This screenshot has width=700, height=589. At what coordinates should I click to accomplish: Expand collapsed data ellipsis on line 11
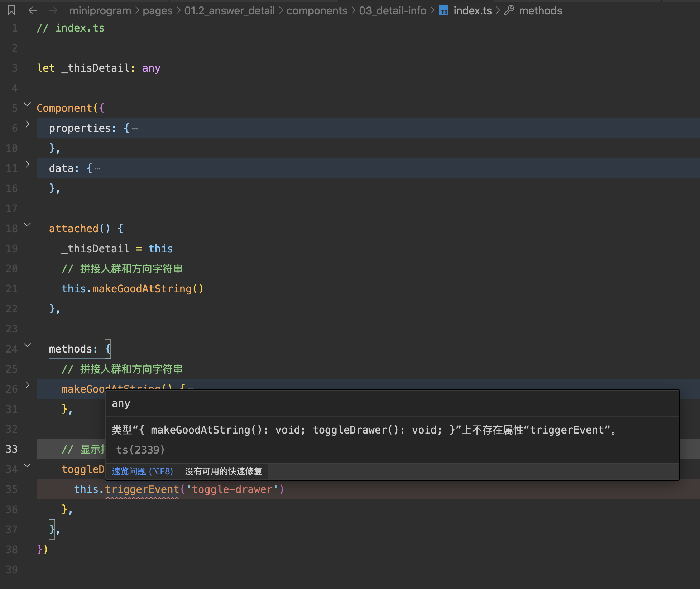[98, 168]
